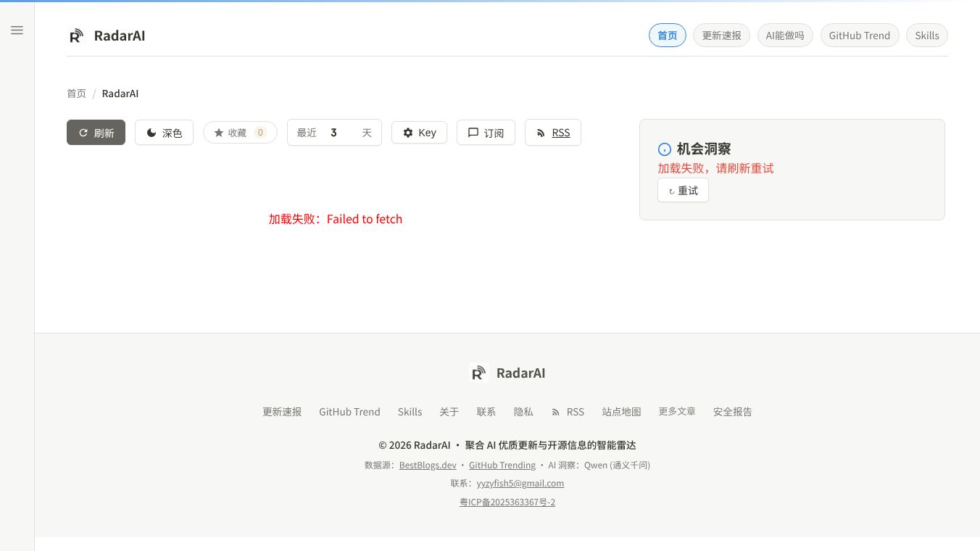Toggle 深色 dark mode
Viewport: 980px width, 551px height.
click(x=164, y=133)
